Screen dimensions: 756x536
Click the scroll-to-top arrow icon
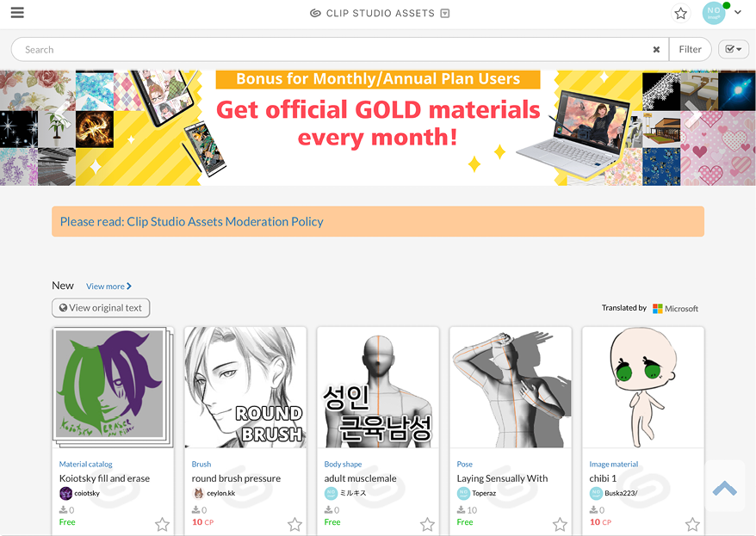coord(725,487)
